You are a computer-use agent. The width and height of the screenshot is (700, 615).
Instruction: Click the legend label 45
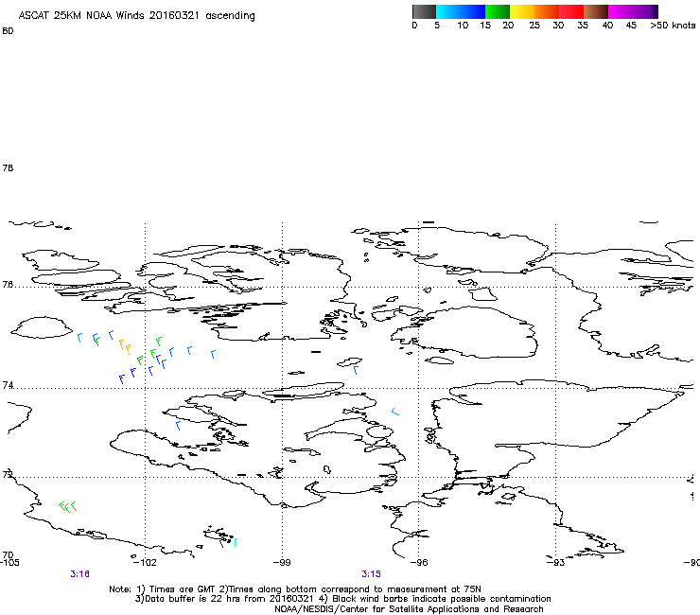(631, 26)
